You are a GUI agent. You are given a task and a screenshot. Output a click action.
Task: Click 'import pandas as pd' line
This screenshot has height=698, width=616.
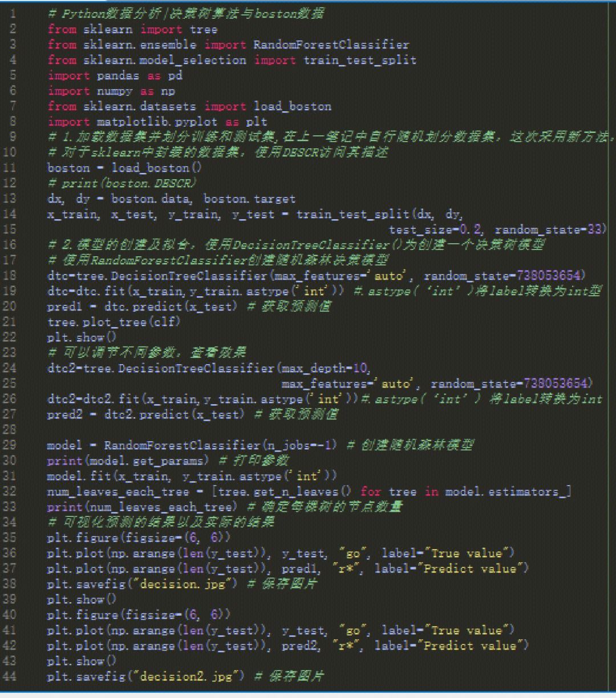click(x=115, y=75)
